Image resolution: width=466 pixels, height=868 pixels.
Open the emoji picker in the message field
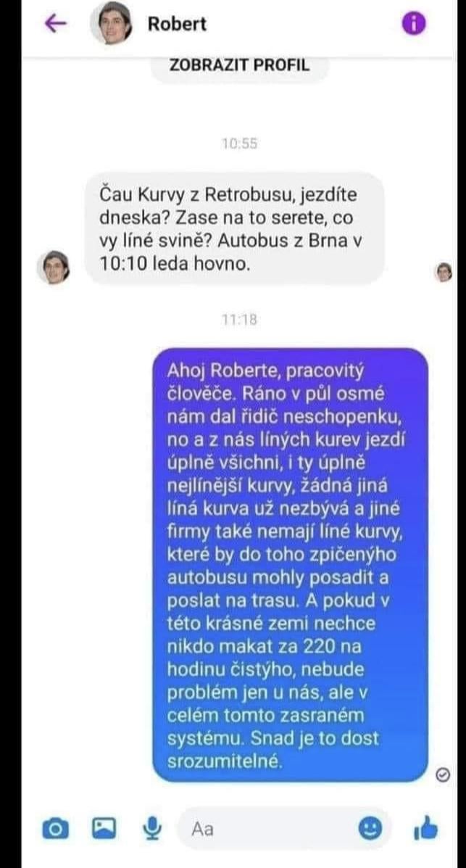(370, 829)
